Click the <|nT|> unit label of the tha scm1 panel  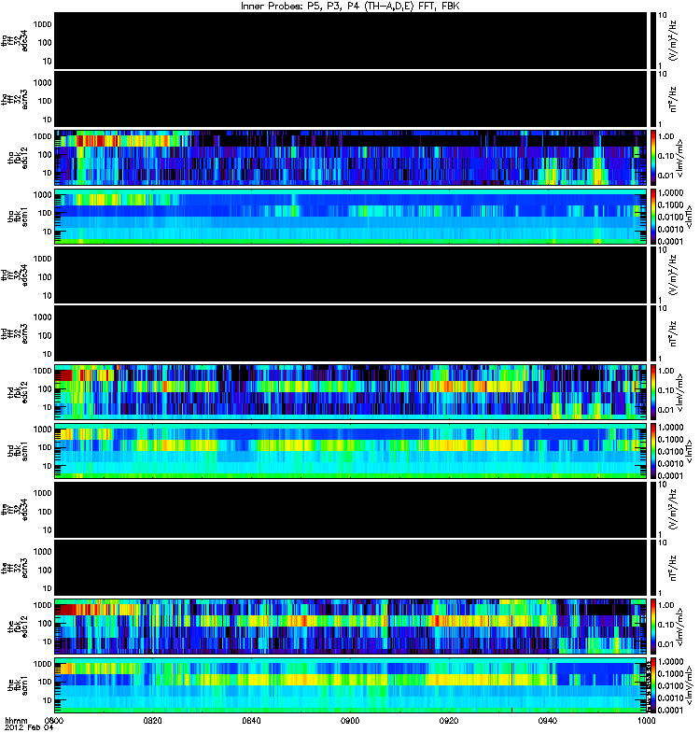click(689, 217)
